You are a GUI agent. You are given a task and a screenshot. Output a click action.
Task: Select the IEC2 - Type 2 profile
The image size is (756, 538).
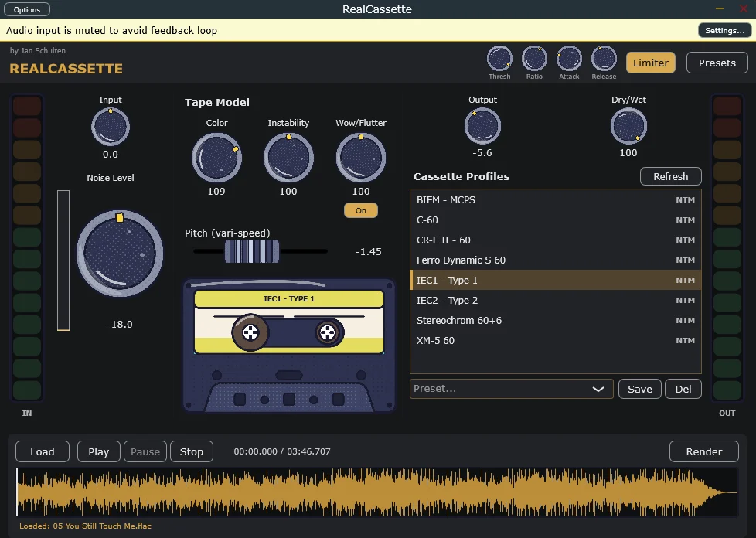point(556,301)
